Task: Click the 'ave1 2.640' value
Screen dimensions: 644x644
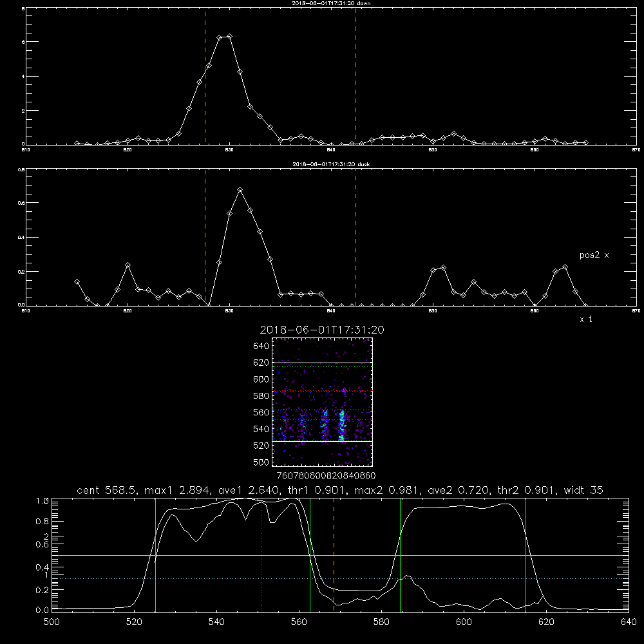Action: (249, 490)
